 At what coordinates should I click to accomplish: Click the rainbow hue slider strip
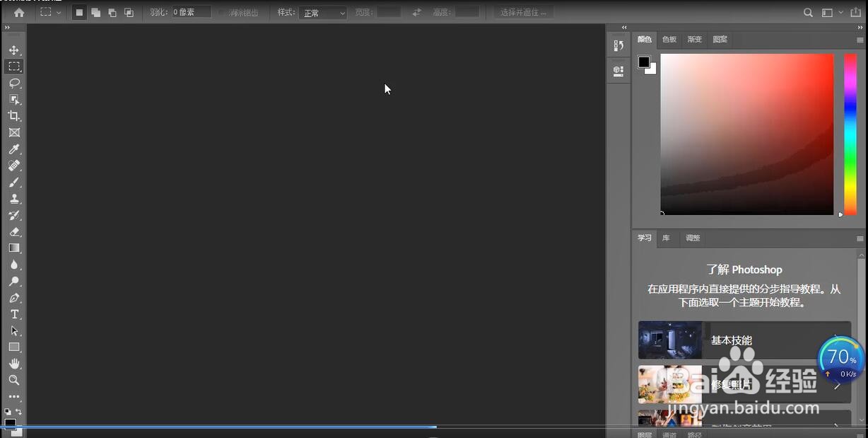coord(850,134)
